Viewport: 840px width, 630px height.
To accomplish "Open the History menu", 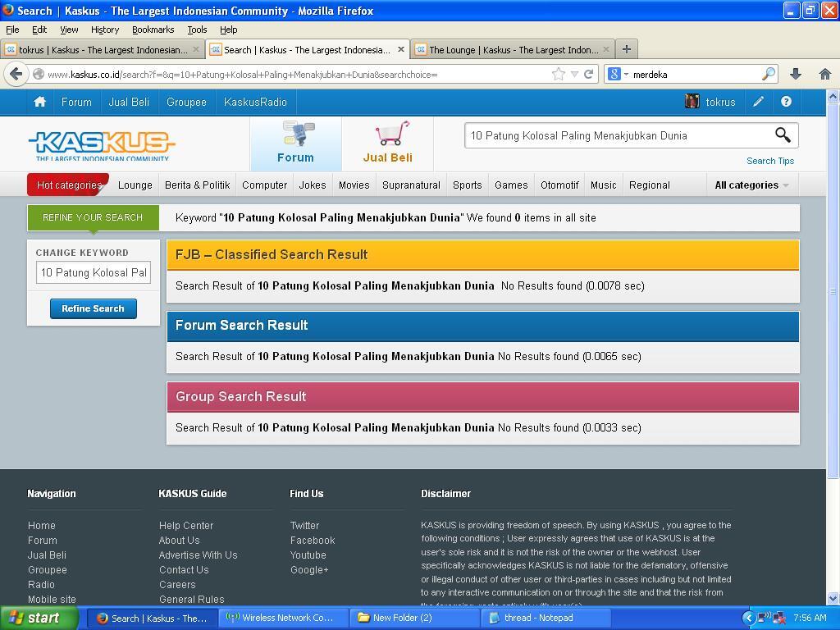I will pyautogui.click(x=105, y=30).
